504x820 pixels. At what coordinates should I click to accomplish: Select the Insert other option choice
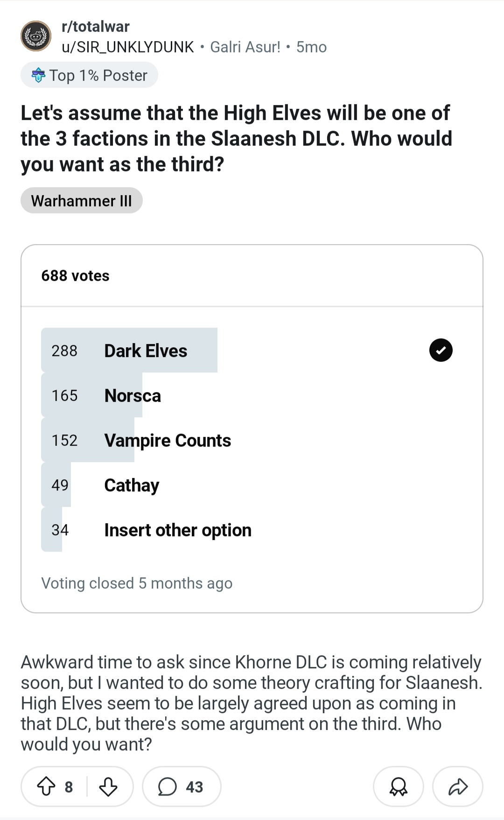(x=252, y=530)
